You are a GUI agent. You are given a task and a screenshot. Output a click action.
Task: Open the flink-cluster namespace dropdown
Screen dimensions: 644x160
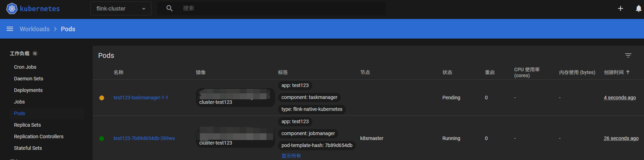click(x=121, y=8)
